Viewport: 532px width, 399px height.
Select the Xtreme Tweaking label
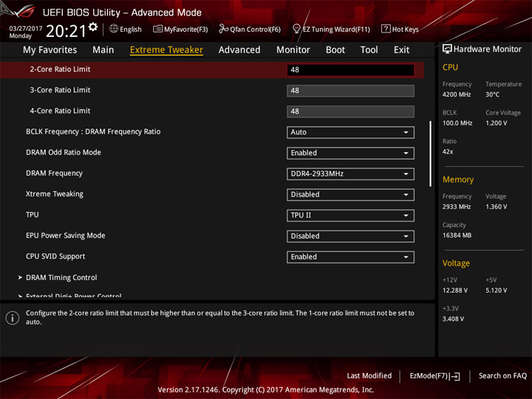[x=55, y=194]
